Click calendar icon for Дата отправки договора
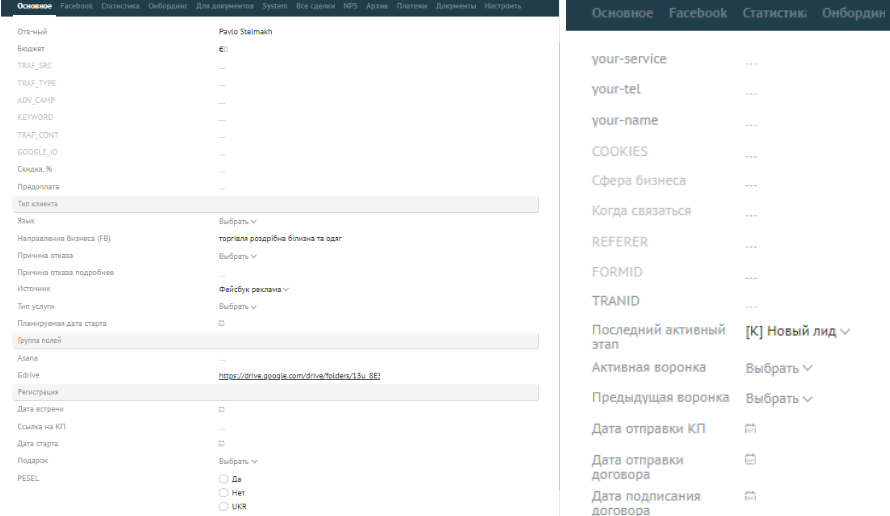 tap(751, 459)
